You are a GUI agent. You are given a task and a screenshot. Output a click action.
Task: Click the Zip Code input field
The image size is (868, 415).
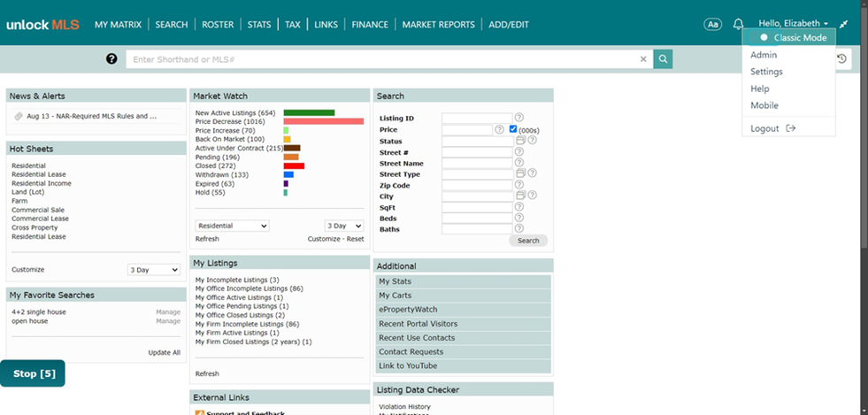point(477,185)
